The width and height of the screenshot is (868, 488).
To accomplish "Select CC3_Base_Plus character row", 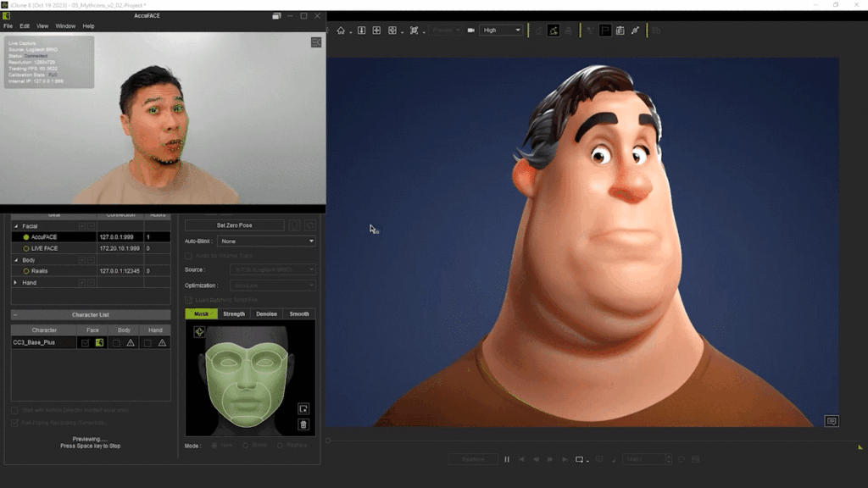I will pos(44,342).
